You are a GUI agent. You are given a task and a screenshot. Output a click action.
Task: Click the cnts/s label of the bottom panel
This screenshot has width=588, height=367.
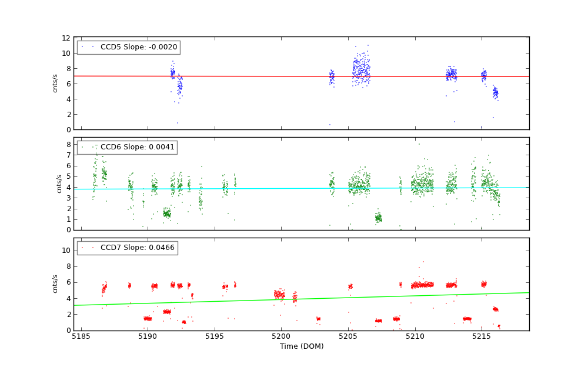pyautogui.click(x=55, y=284)
